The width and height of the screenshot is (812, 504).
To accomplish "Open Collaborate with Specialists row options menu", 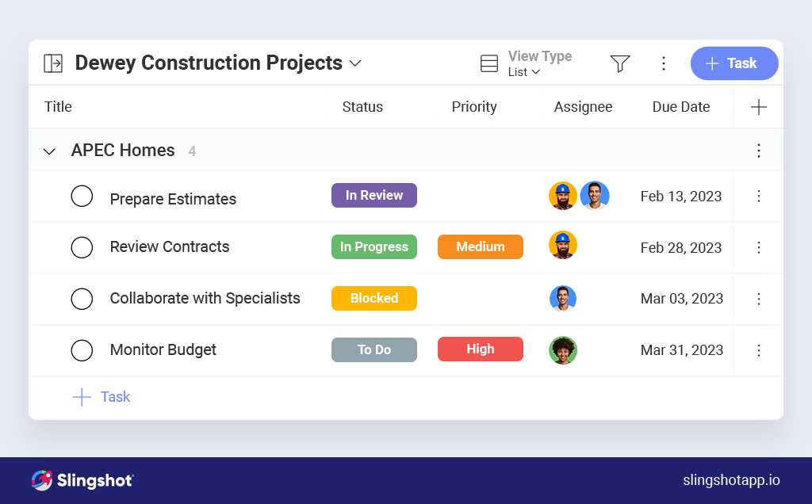I will [758, 299].
